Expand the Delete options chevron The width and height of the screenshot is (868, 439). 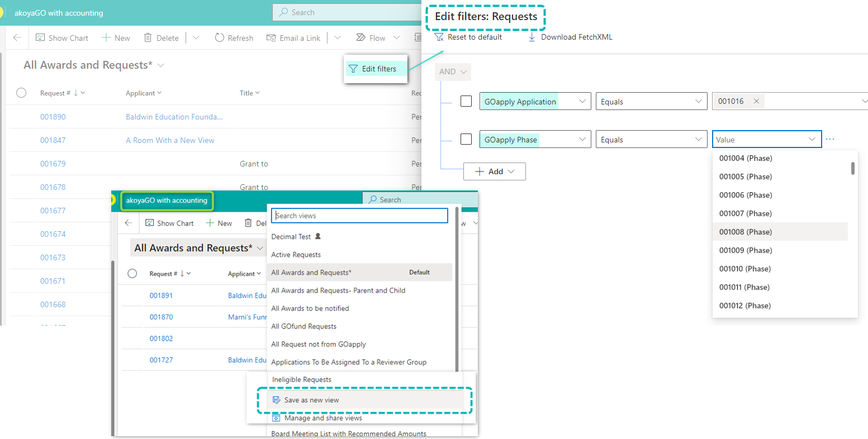tap(196, 38)
